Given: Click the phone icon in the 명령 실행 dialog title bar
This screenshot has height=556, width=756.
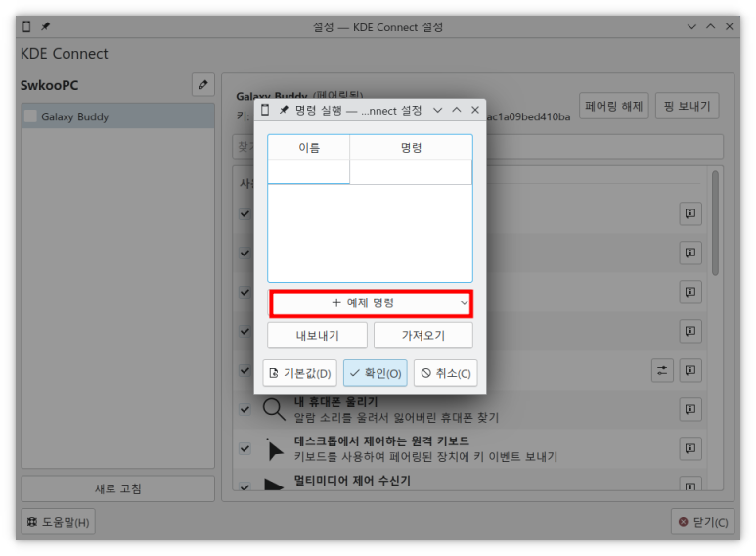Looking at the screenshot, I should (265, 110).
